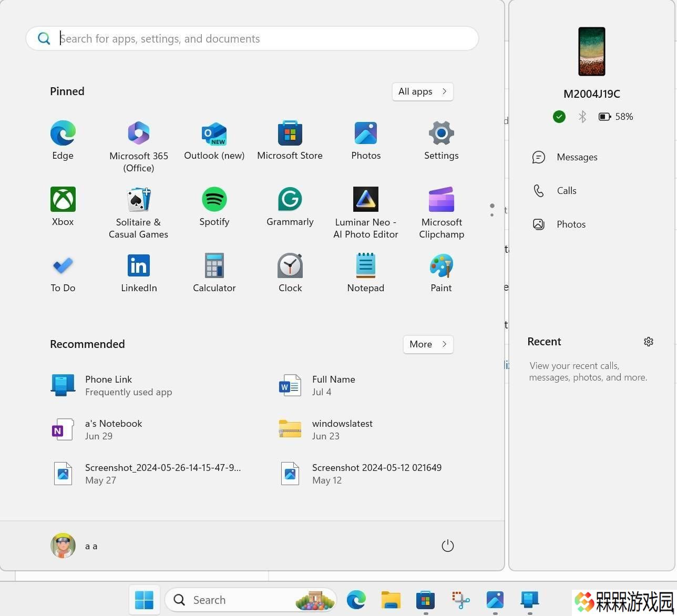Launch the Paint app
Image resolution: width=677 pixels, height=616 pixels.
(442, 273)
